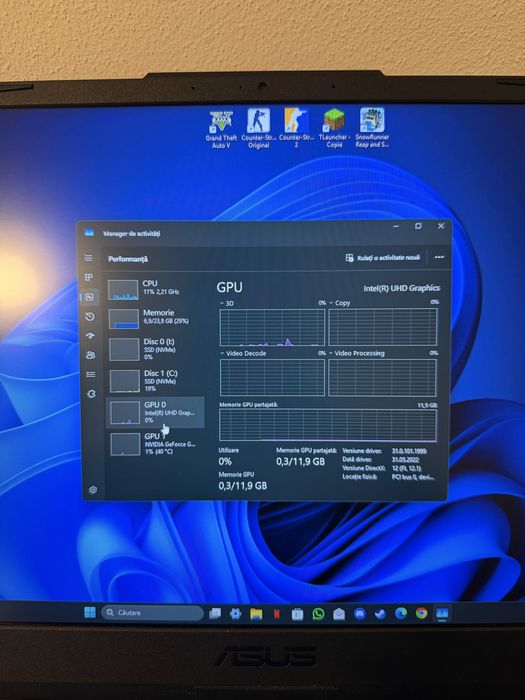
Task: Open SnowRunner desktop shortcut
Action: coord(372,128)
